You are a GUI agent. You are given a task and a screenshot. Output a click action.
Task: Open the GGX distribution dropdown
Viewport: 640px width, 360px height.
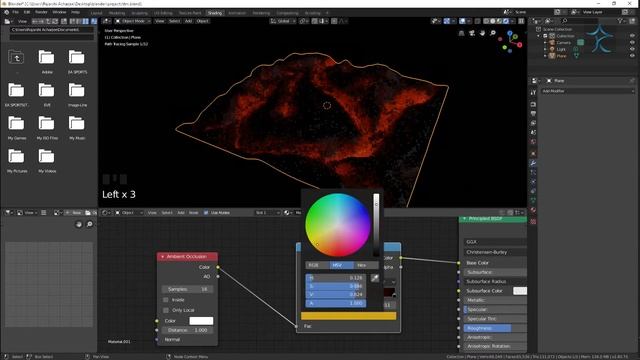click(495, 242)
